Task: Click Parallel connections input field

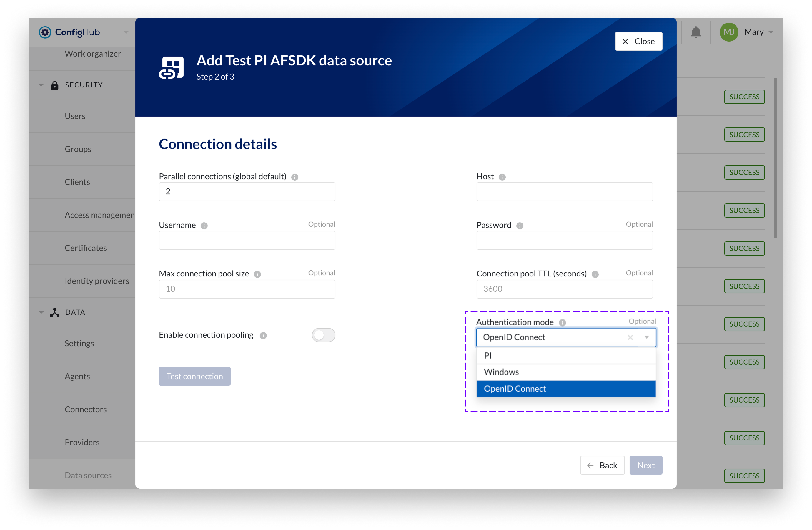Action: coord(247,192)
